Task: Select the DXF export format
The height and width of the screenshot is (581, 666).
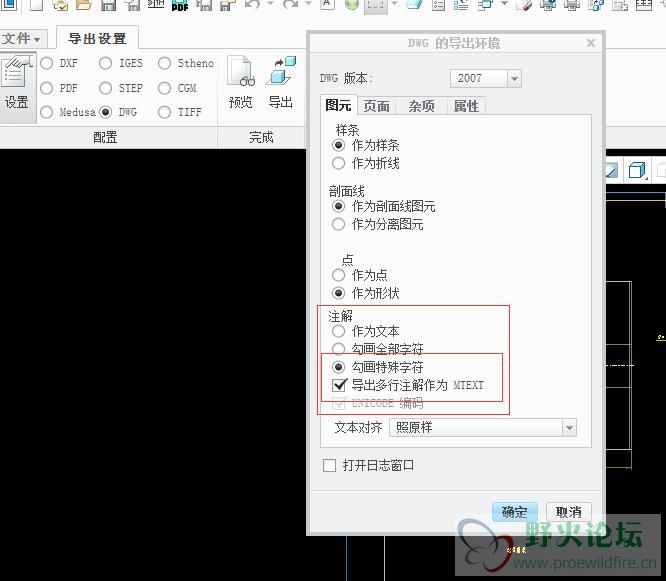Action: (46, 63)
